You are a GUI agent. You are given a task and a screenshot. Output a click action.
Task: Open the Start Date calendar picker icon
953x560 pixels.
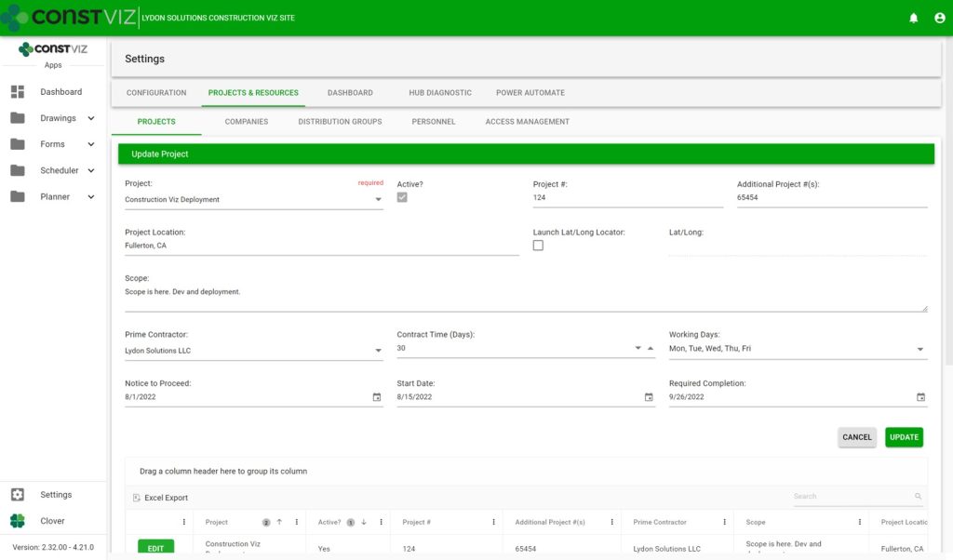[x=649, y=396]
